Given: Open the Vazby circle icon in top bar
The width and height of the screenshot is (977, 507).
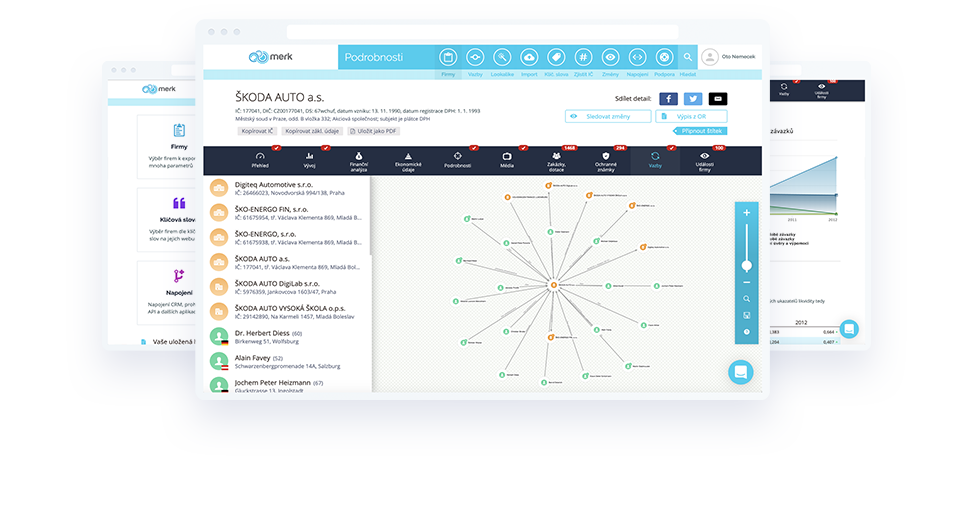Looking at the screenshot, I should click(x=475, y=57).
